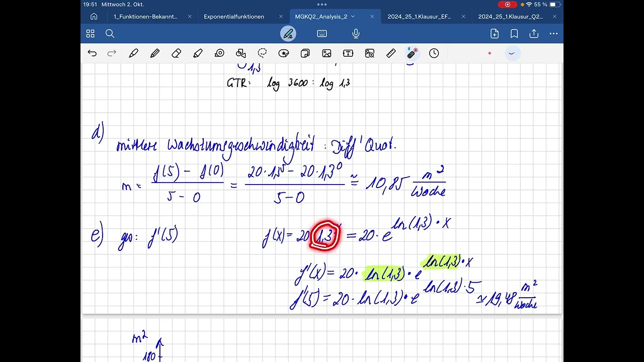Open the page thumbnails grid view

point(91,34)
